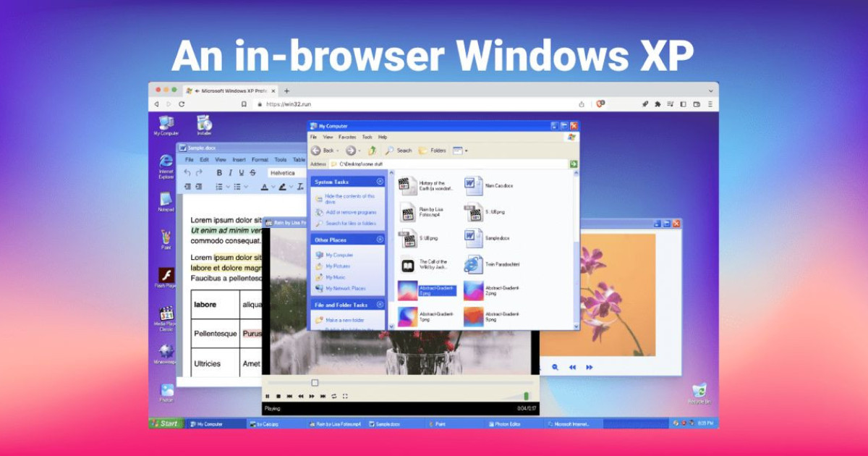Collapse the System Tasks panel

pos(380,182)
